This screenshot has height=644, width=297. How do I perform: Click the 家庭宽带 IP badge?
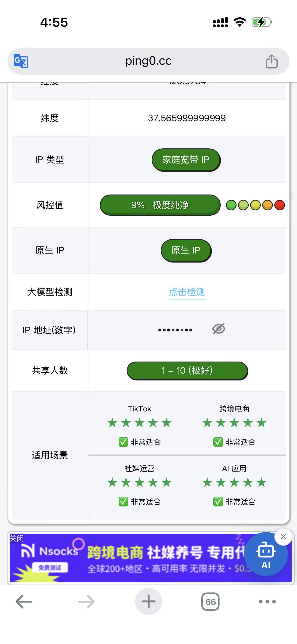(x=186, y=160)
